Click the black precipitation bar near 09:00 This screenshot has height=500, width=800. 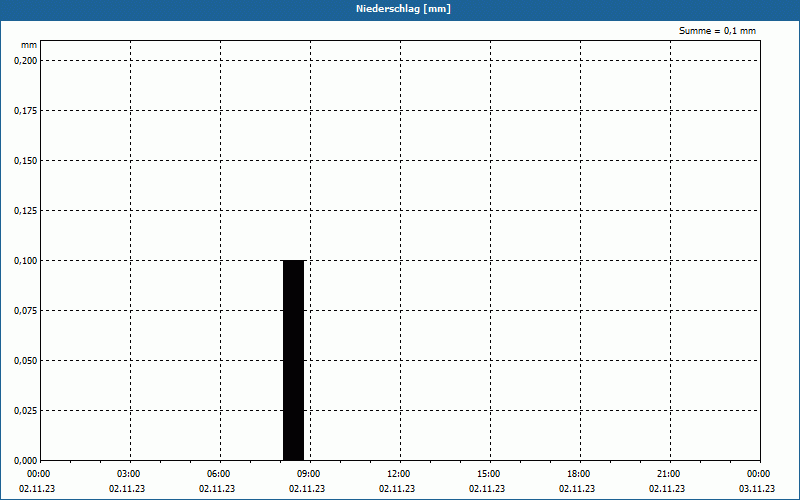point(293,360)
